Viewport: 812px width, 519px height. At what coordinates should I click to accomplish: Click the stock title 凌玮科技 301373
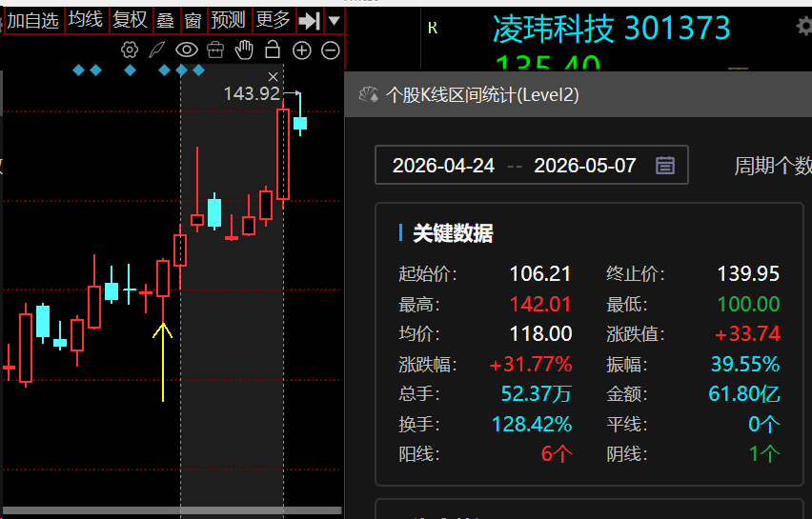pyautogui.click(x=611, y=28)
